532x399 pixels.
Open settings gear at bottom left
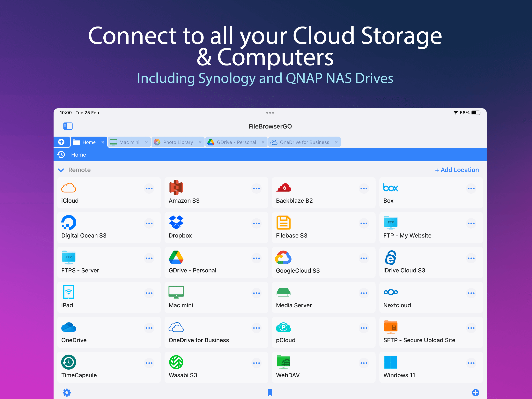pos(67,393)
